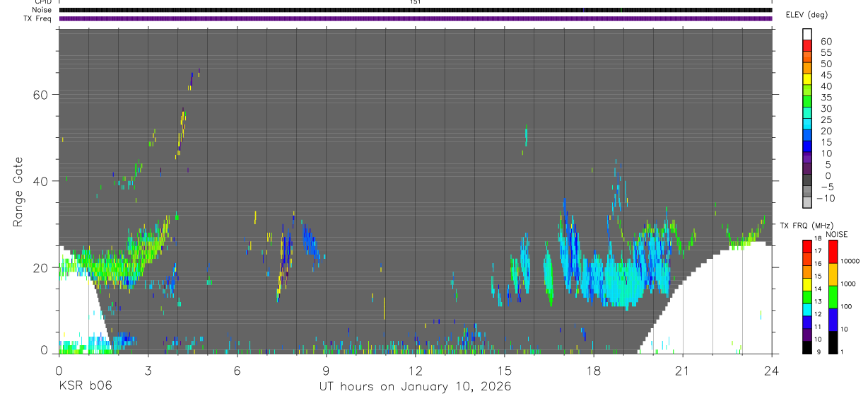Select the red swatch in NOISE scale
Screen dimensions: 868x401
(833, 252)
